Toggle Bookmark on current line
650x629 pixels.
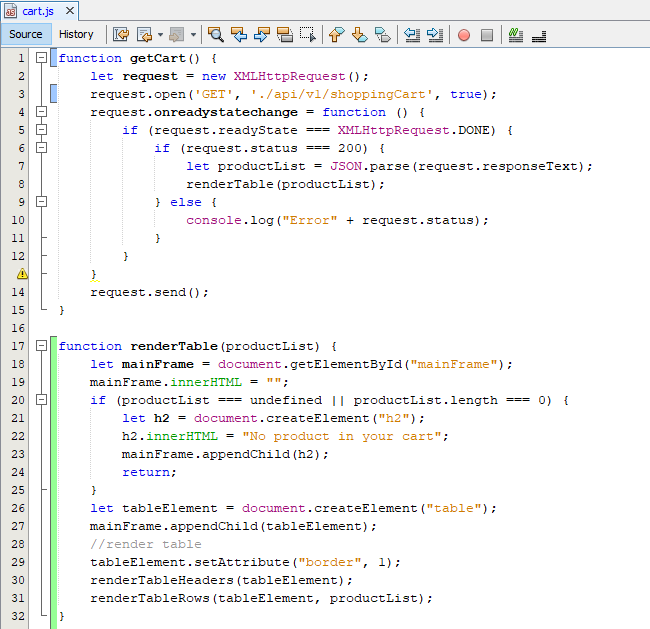tap(382, 34)
